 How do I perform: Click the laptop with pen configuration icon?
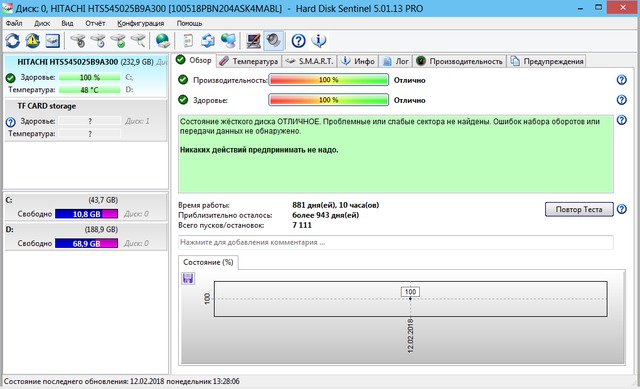pos(253,41)
